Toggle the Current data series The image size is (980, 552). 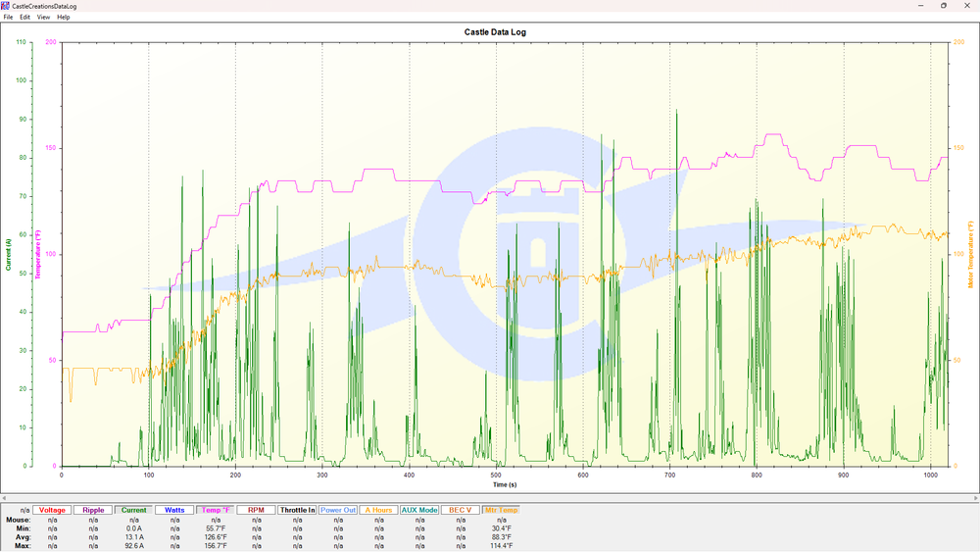tap(133, 510)
